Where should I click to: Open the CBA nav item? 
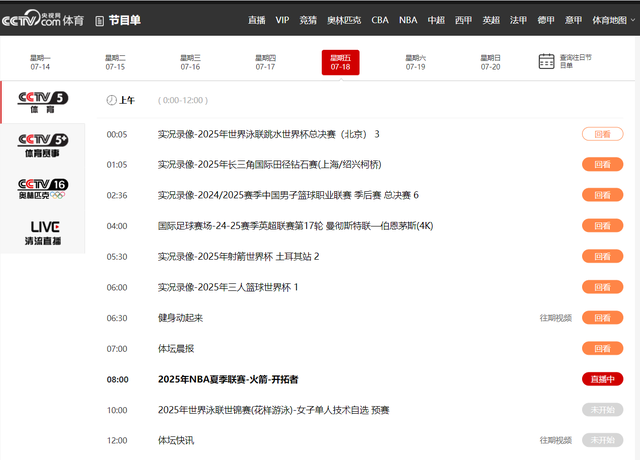click(x=380, y=20)
